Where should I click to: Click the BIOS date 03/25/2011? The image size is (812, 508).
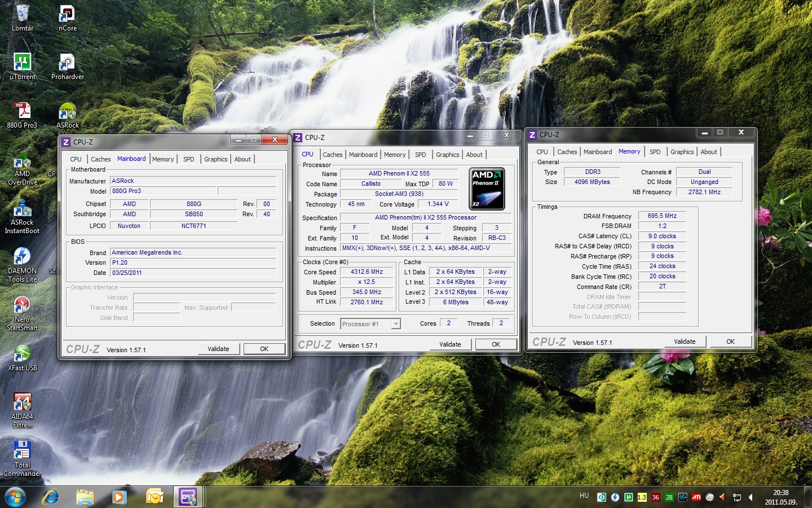(193, 273)
